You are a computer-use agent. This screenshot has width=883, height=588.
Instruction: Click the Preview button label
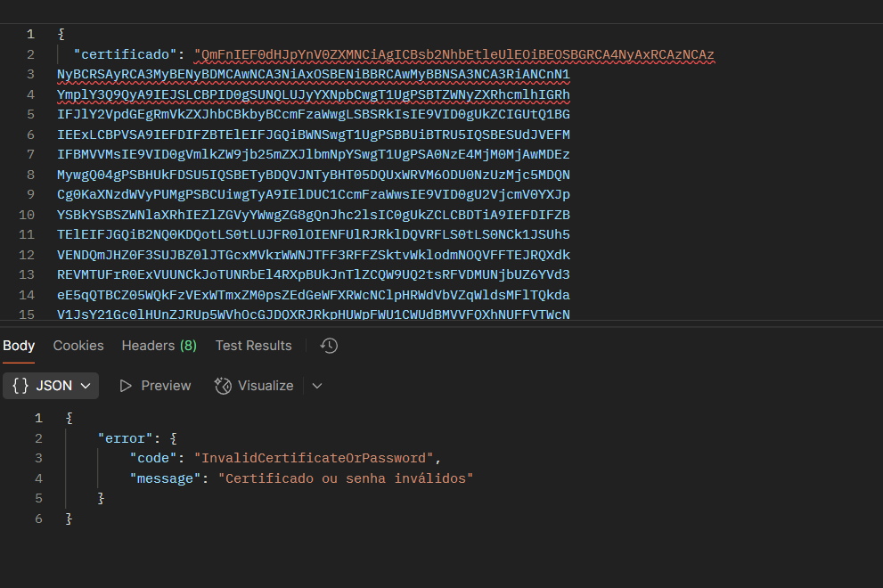[x=166, y=386]
